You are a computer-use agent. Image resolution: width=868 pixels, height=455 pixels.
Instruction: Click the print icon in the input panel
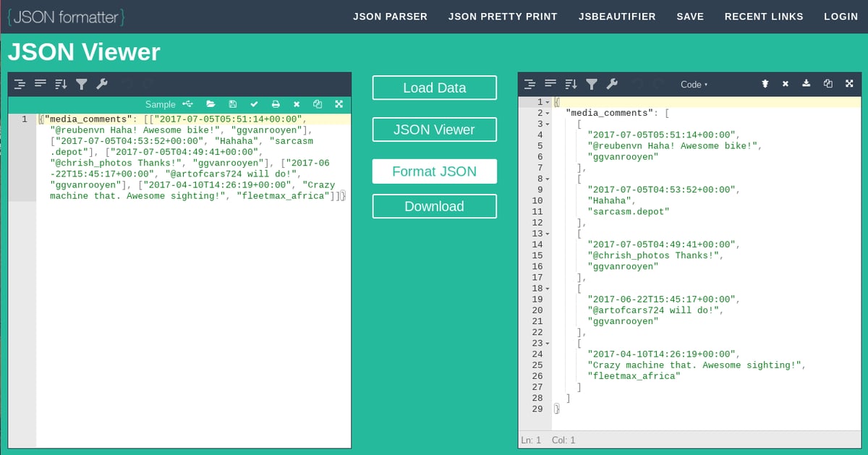276,104
